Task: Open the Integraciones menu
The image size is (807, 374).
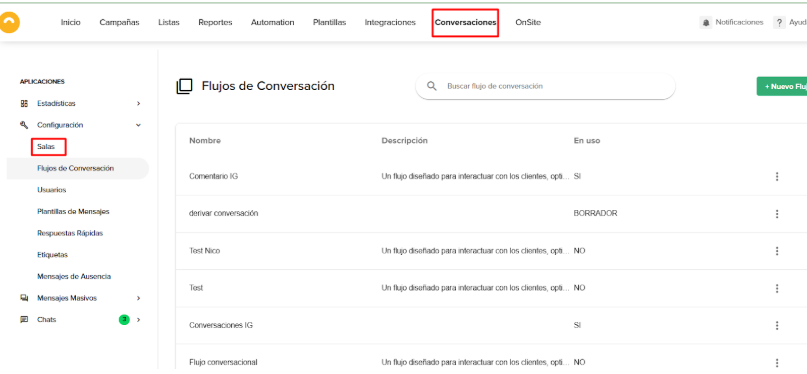Action: pos(390,23)
